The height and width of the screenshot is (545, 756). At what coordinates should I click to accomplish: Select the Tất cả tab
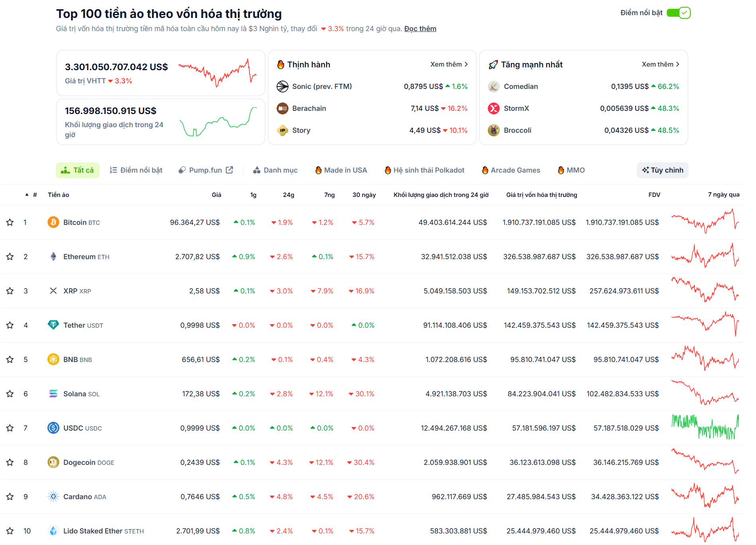point(78,170)
